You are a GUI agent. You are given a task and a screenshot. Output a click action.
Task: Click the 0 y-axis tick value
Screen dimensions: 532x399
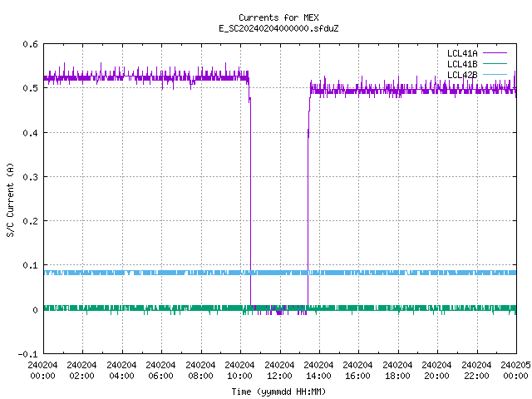35,310
